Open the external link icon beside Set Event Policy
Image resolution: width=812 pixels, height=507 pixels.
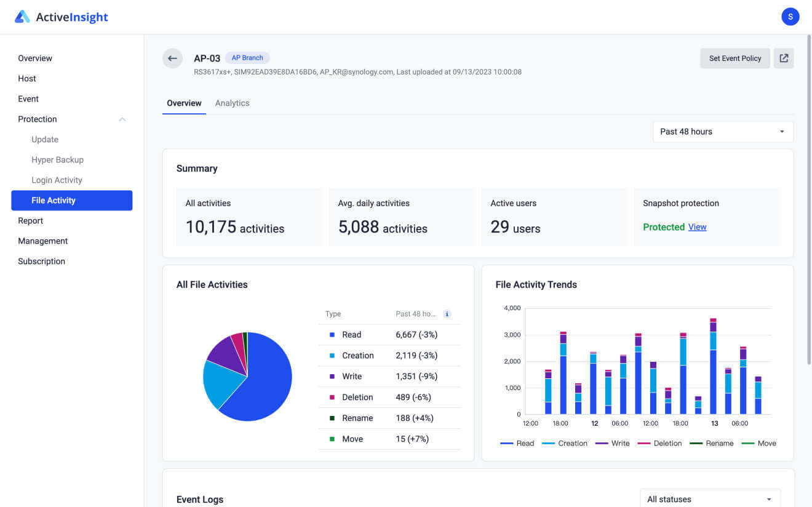point(784,58)
